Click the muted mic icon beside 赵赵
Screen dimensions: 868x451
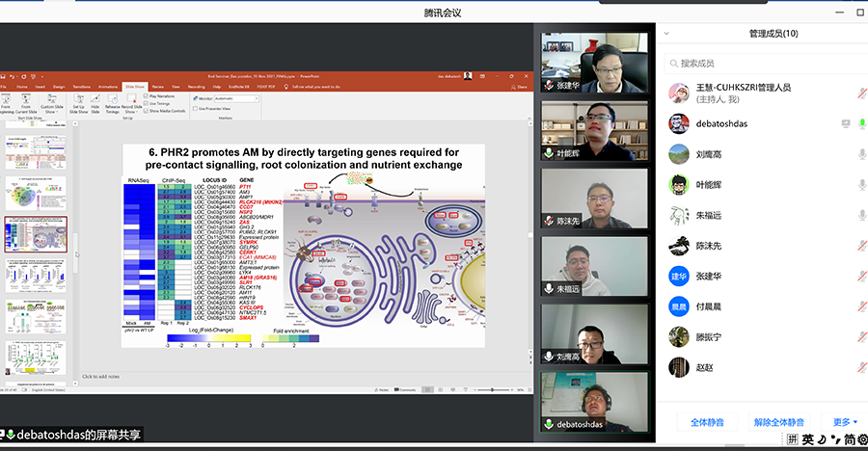point(861,367)
